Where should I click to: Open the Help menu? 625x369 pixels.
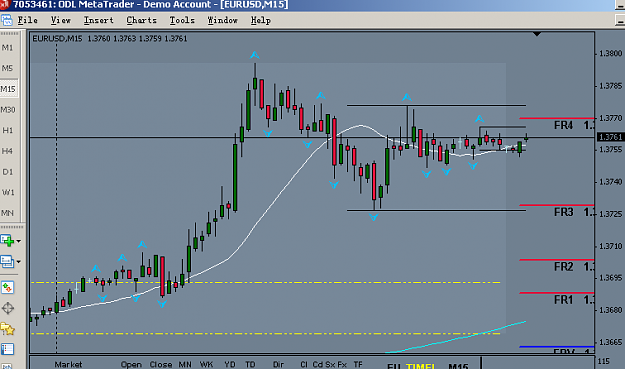(x=260, y=20)
